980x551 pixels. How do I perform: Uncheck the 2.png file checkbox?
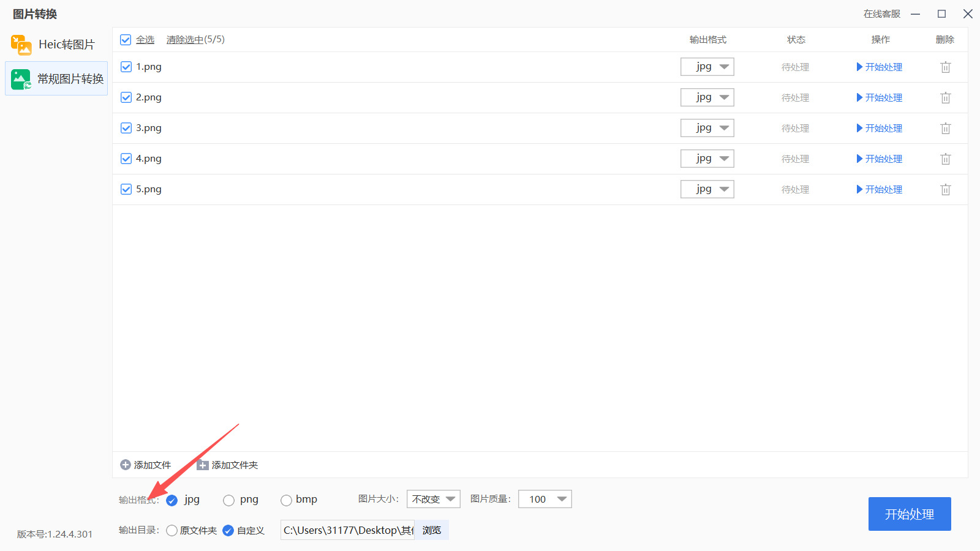click(x=126, y=97)
